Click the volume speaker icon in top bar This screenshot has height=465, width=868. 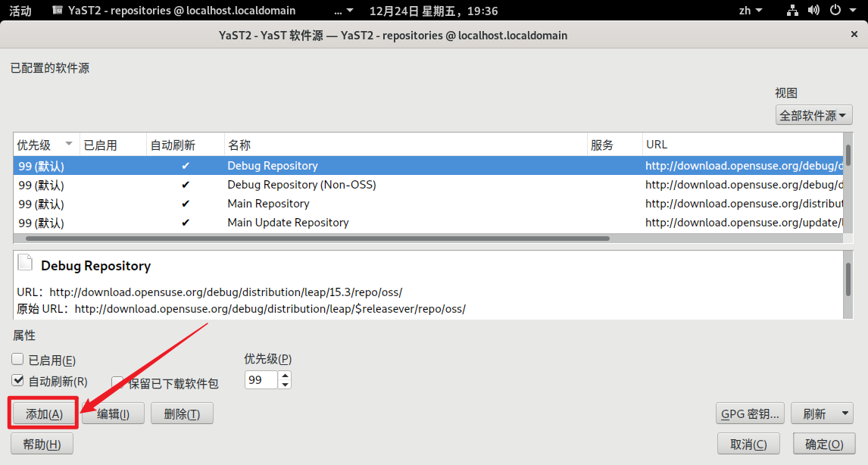pos(813,11)
